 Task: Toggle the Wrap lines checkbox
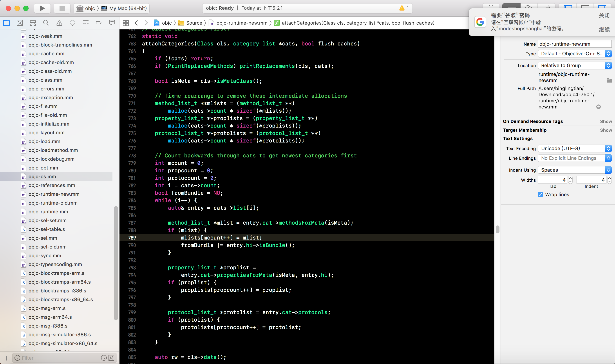540,195
